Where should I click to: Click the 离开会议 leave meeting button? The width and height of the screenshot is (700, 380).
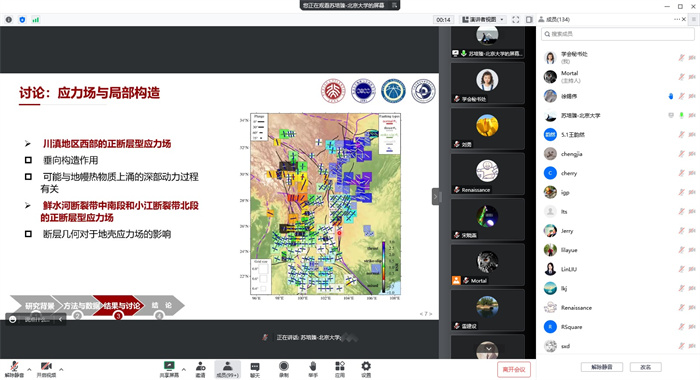514,369
